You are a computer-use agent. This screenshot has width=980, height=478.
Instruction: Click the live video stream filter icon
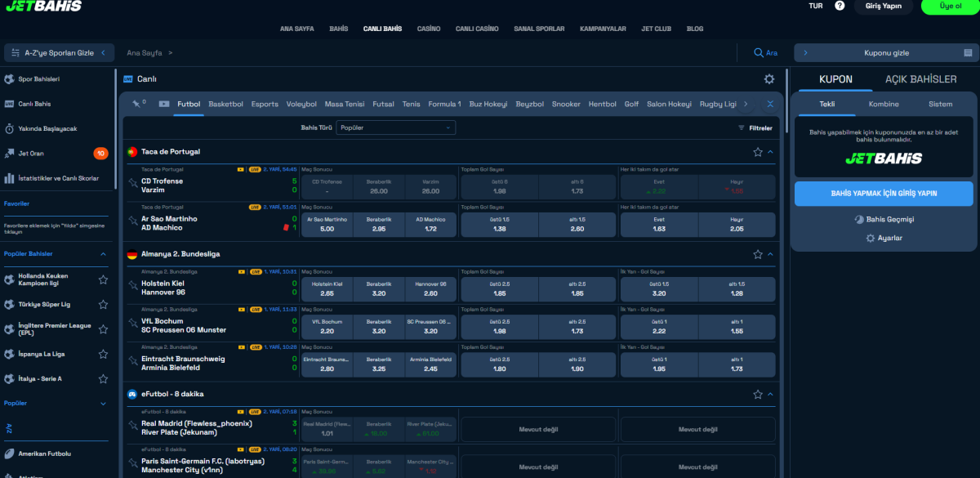tap(164, 104)
